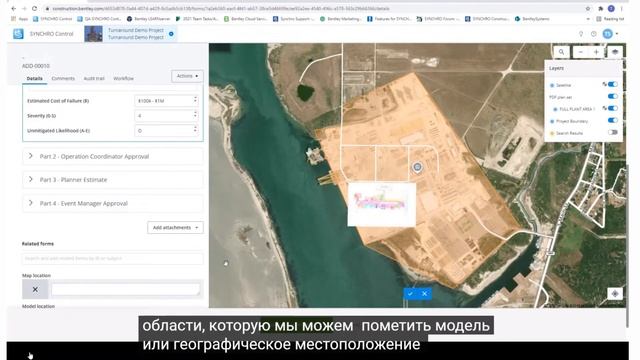Open the SYNCHRO Forum bookmark

(x=438, y=19)
